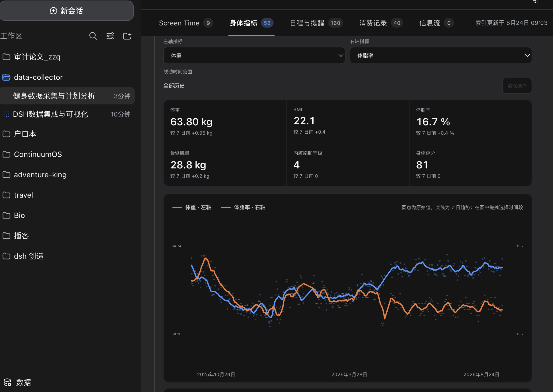Toggle the 体重·左轴 legend series

192,207
